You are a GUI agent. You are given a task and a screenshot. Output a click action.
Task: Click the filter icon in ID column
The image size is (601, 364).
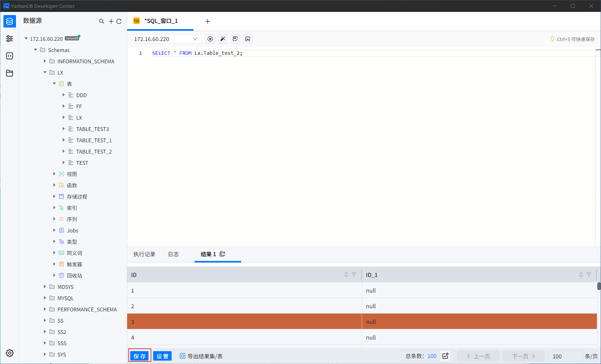tap(354, 275)
